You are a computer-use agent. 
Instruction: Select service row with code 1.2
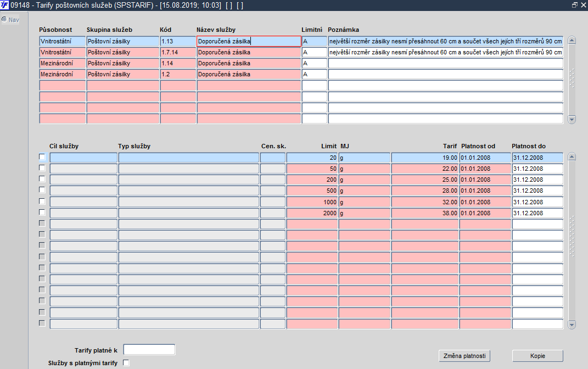[301, 74]
